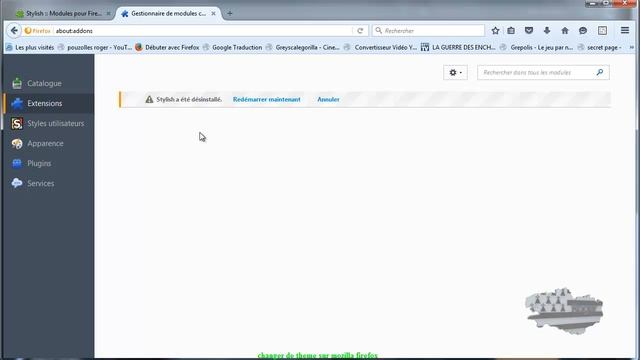Expand bookmarks toolbar overflow chevron
Viewport: 640px width, 360px height.
click(x=631, y=47)
